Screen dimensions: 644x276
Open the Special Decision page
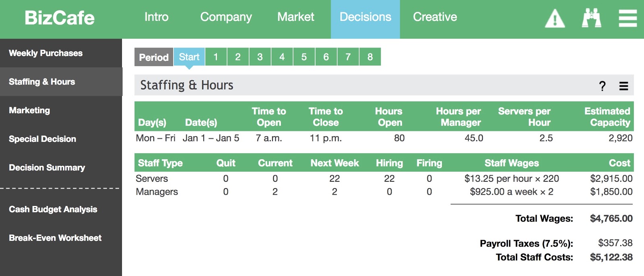42,139
